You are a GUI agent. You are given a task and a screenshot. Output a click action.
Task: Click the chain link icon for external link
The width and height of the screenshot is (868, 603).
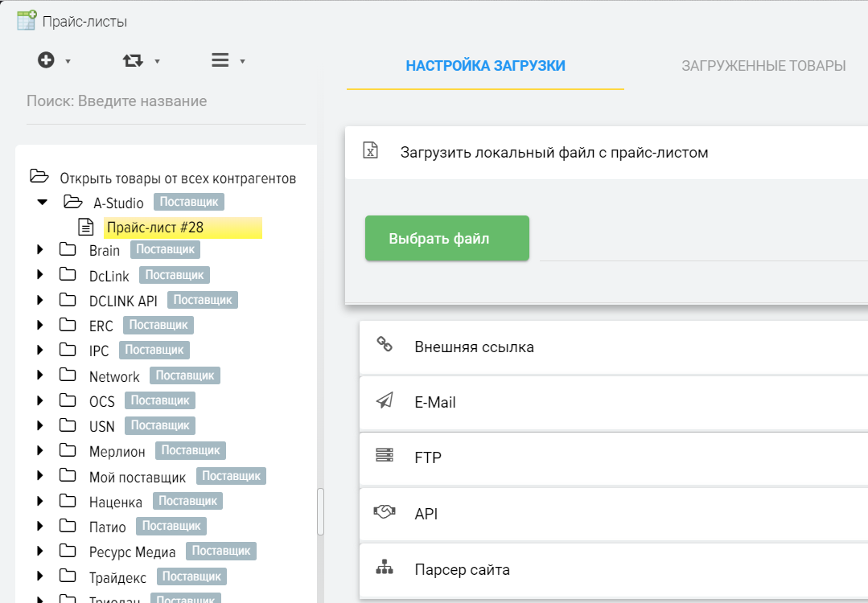(385, 345)
